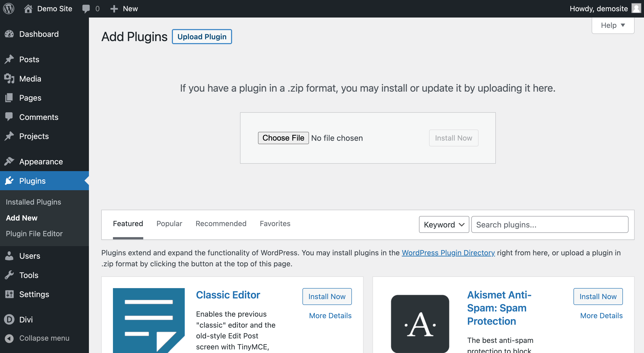This screenshot has height=353, width=644.
Task: Navigate to Posts section
Action: (29, 59)
